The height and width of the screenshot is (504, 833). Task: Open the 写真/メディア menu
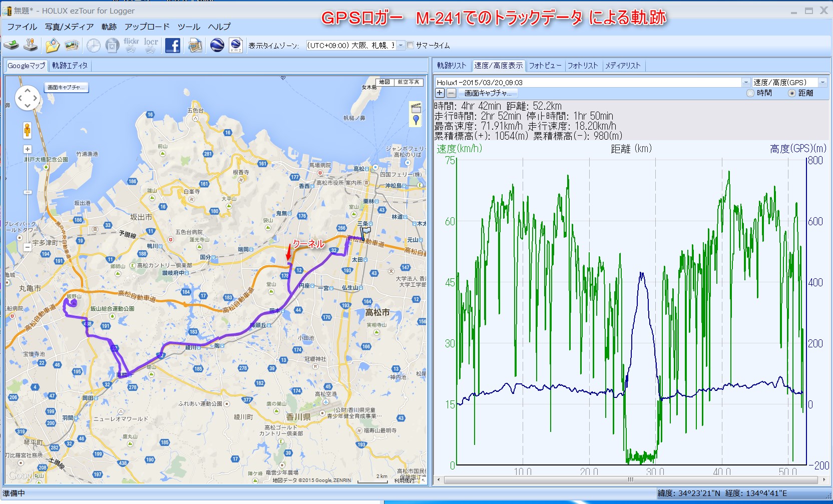tap(69, 27)
